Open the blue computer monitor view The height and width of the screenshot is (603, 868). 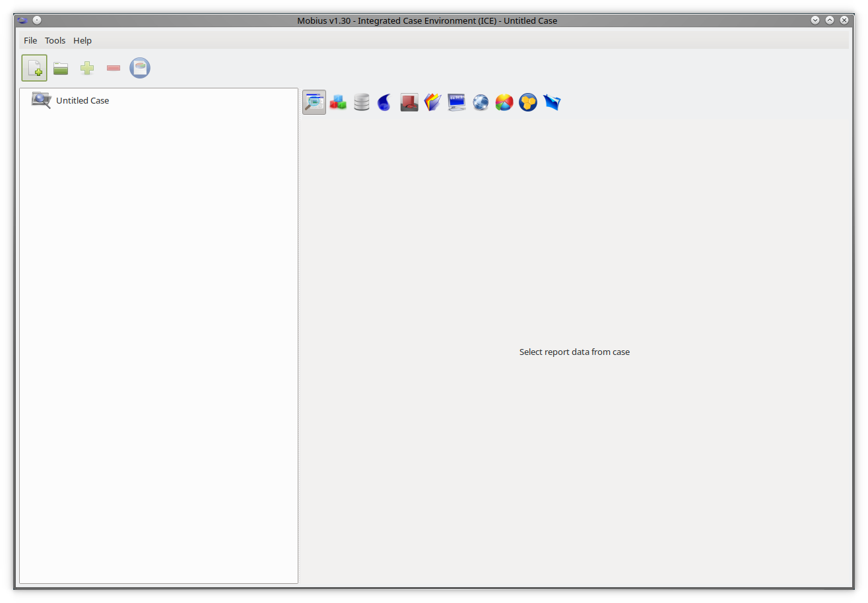pyautogui.click(x=457, y=102)
